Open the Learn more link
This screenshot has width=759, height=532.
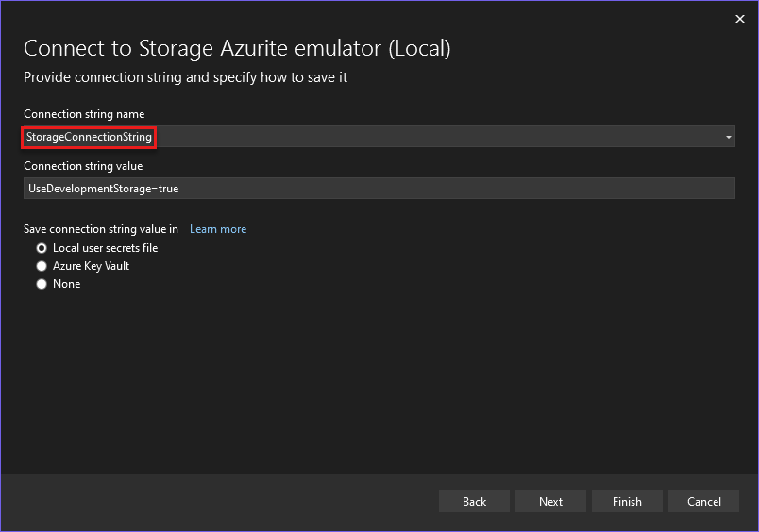218,229
